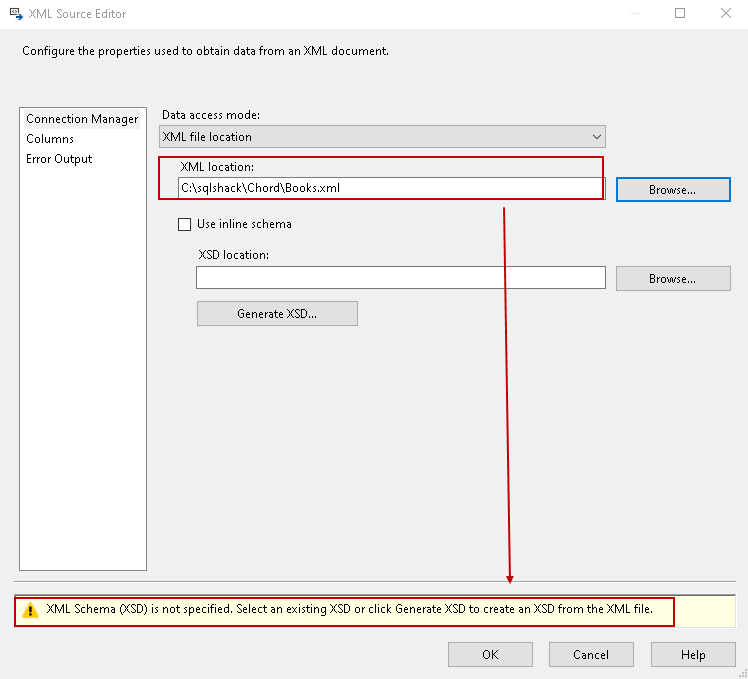Close the XML Source Editor dialog
The width and height of the screenshot is (748, 679).
click(x=725, y=14)
